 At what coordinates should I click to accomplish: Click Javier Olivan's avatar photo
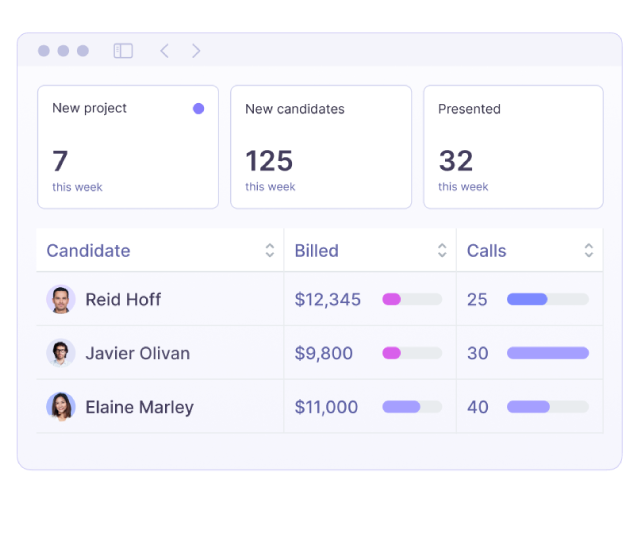(x=61, y=353)
